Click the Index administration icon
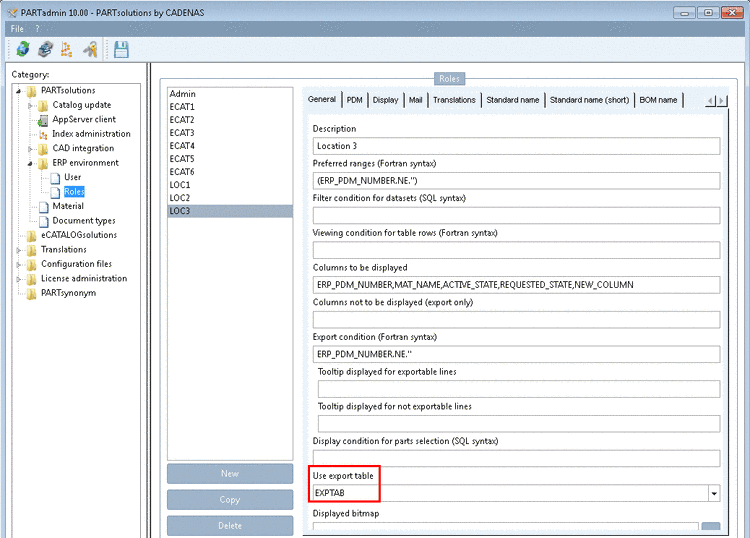The image size is (750, 538). click(43, 134)
